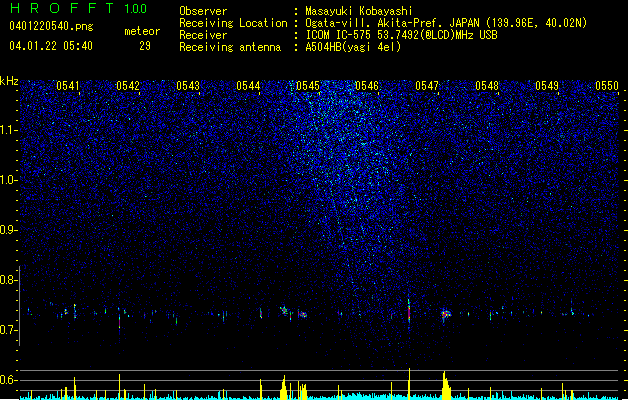
Task: Click the HROFFT program title
Action: tap(62, 8)
